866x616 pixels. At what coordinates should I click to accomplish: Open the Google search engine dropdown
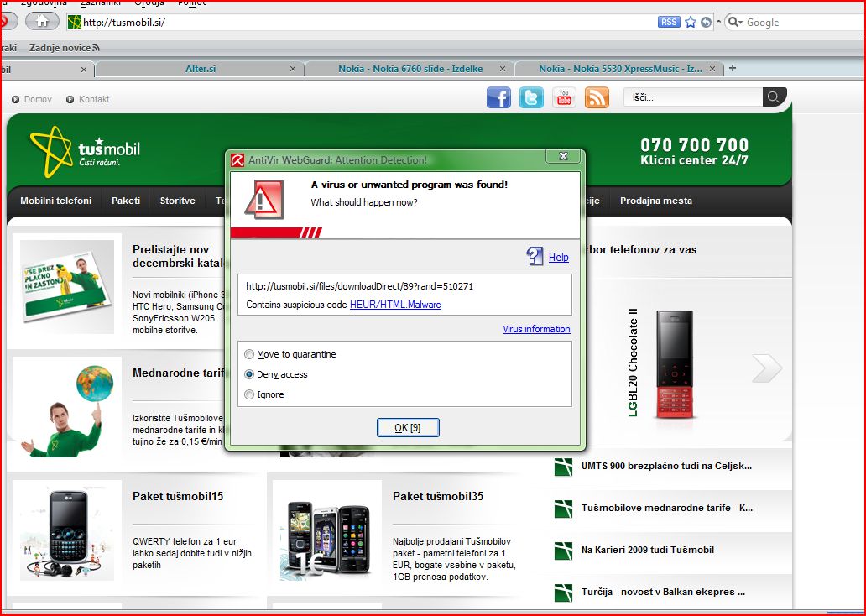[734, 22]
